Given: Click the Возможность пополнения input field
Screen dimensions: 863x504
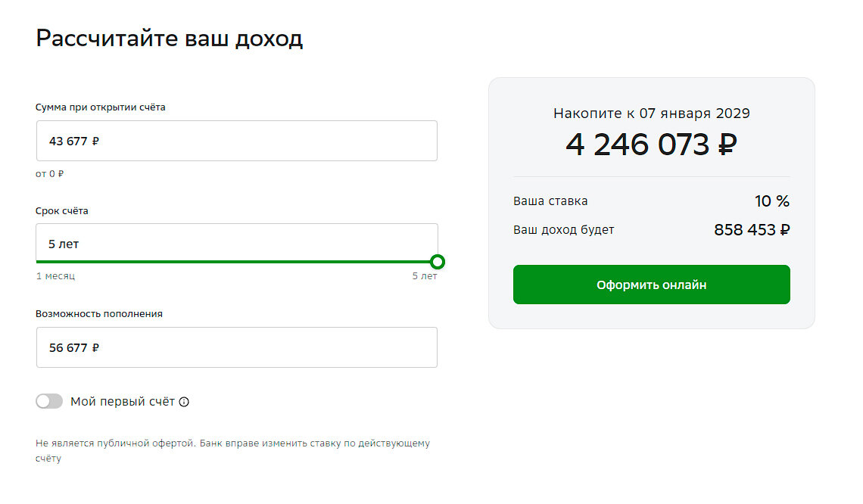Looking at the screenshot, I should (x=237, y=347).
